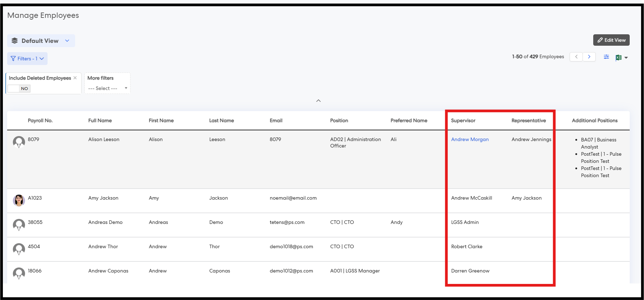This screenshot has width=644, height=300.
Task: Open the Default View dropdown
Action: point(41,41)
